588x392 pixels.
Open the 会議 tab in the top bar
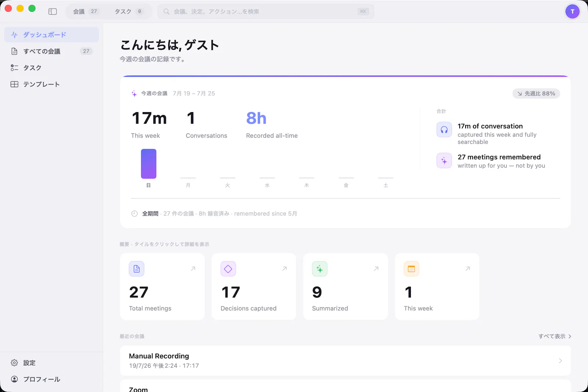coord(86,11)
